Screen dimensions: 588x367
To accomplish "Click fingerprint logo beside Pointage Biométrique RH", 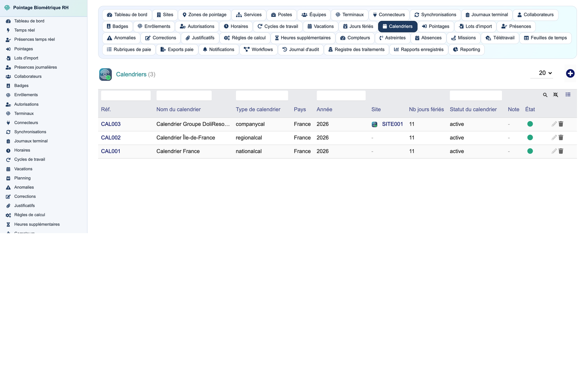I will click(x=7, y=8).
